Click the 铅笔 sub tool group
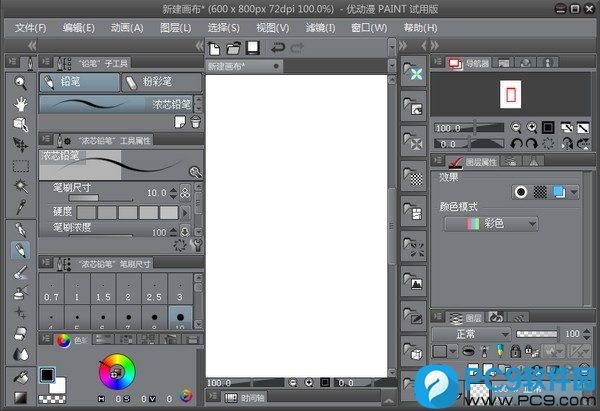Viewport: 600px width, 411px height. tap(80, 82)
